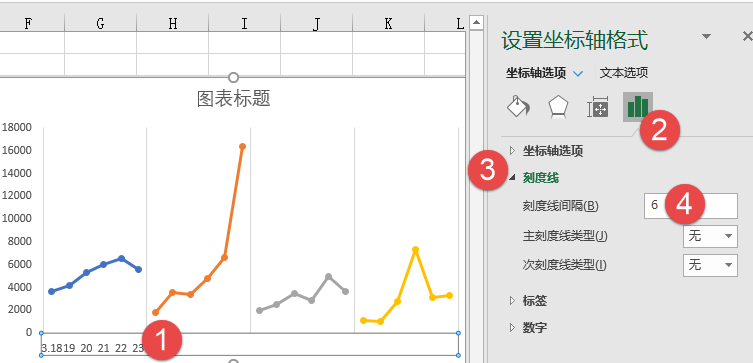Select column I header
The width and height of the screenshot is (753, 363).
(244, 23)
